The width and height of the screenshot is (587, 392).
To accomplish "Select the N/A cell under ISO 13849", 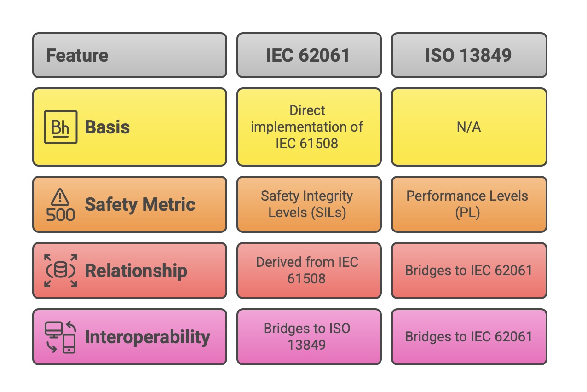I will (x=469, y=127).
